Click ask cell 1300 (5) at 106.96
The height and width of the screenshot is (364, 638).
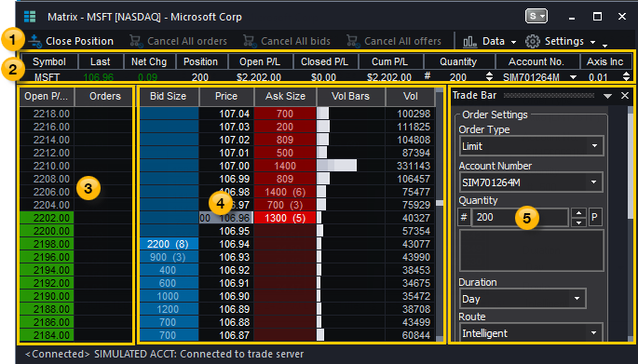285,218
